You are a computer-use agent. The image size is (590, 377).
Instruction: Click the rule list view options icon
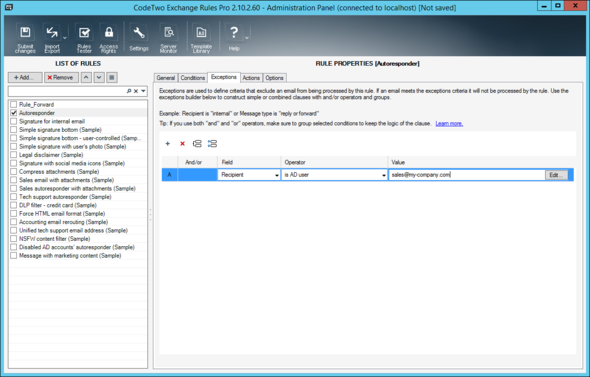112,78
